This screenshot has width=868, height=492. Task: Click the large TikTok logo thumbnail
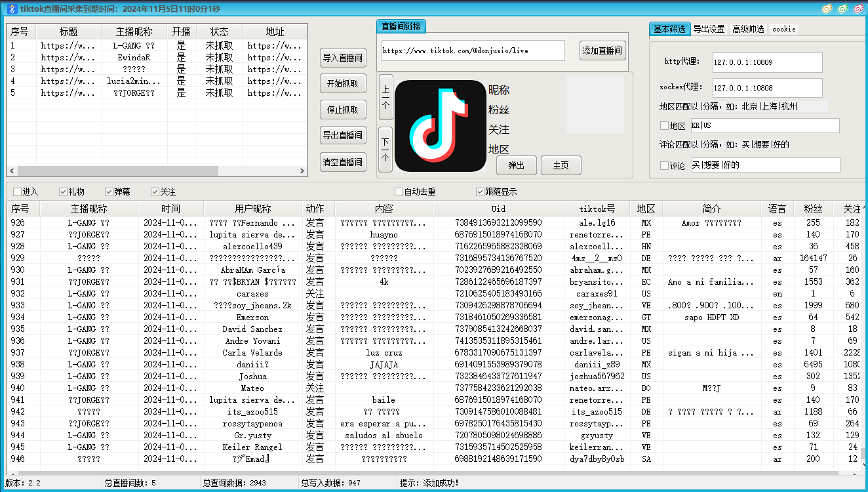click(441, 126)
